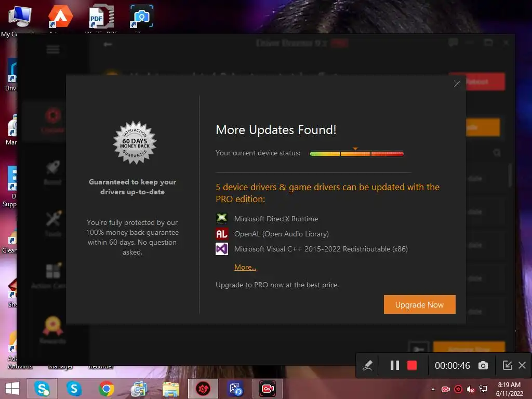Open the PDF desktop shortcut
This screenshot has width=532, height=399.
pos(101,17)
